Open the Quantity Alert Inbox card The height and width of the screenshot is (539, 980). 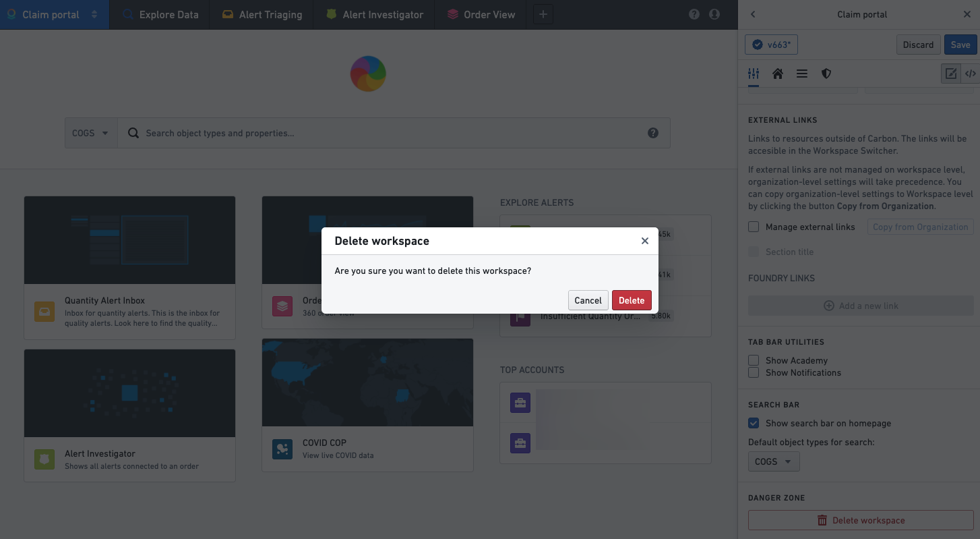(129, 268)
